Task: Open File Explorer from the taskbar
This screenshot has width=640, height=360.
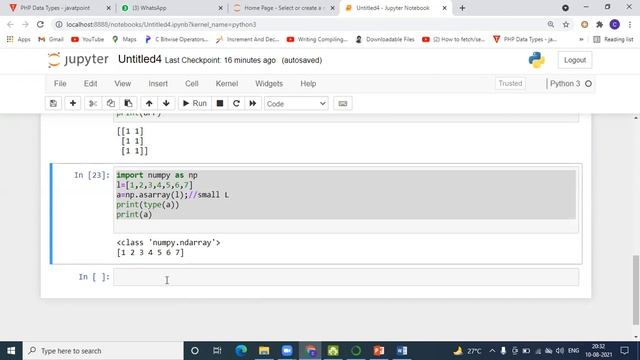Action: coord(264,351)
